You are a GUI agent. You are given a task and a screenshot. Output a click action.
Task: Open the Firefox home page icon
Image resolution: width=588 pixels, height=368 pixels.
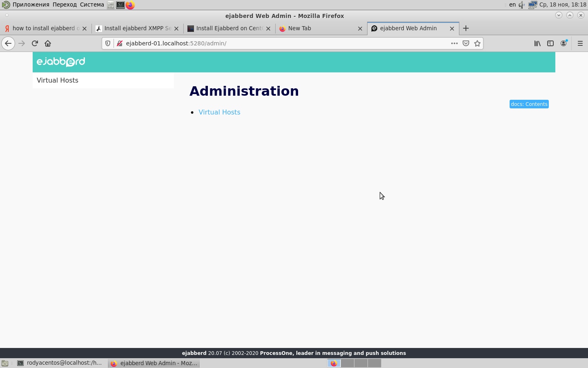tap(48, 43)
